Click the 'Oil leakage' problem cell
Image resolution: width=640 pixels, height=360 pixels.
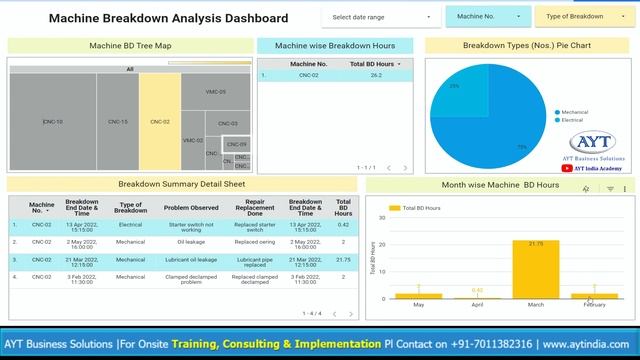[x=191, y=242]
